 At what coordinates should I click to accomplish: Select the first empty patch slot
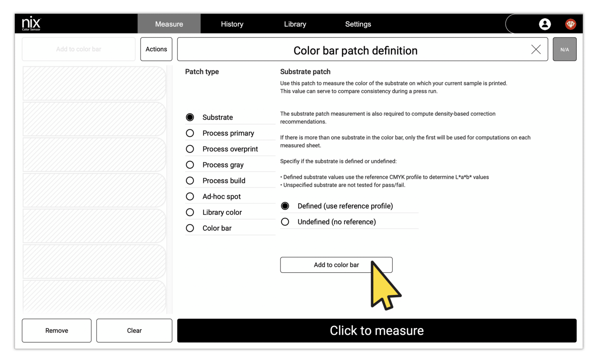click(94, 83)
